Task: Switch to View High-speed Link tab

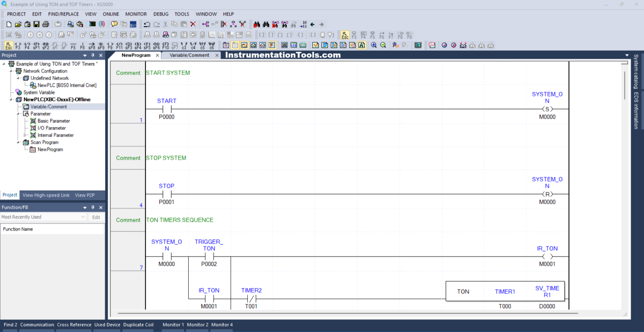Action: click(46, 195)
